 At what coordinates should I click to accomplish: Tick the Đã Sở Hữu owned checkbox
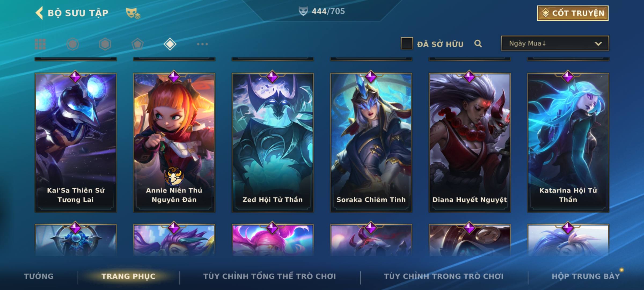tap(407, 44)
